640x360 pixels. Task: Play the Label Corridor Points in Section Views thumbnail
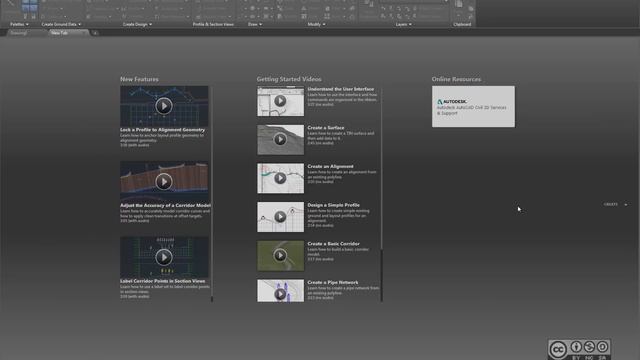[x=164, y=257]
